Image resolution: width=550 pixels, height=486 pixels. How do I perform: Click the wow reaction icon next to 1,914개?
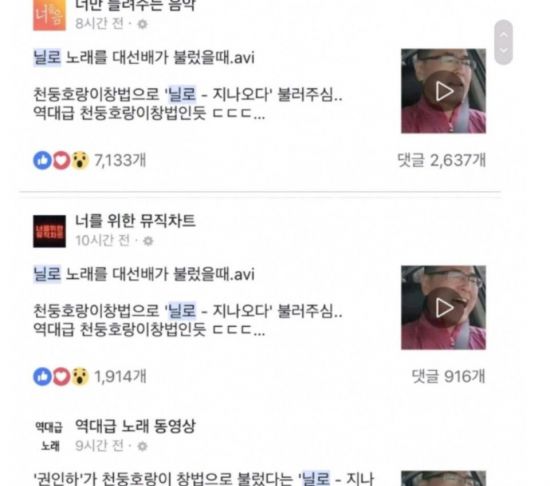click(x=80, y=377)
